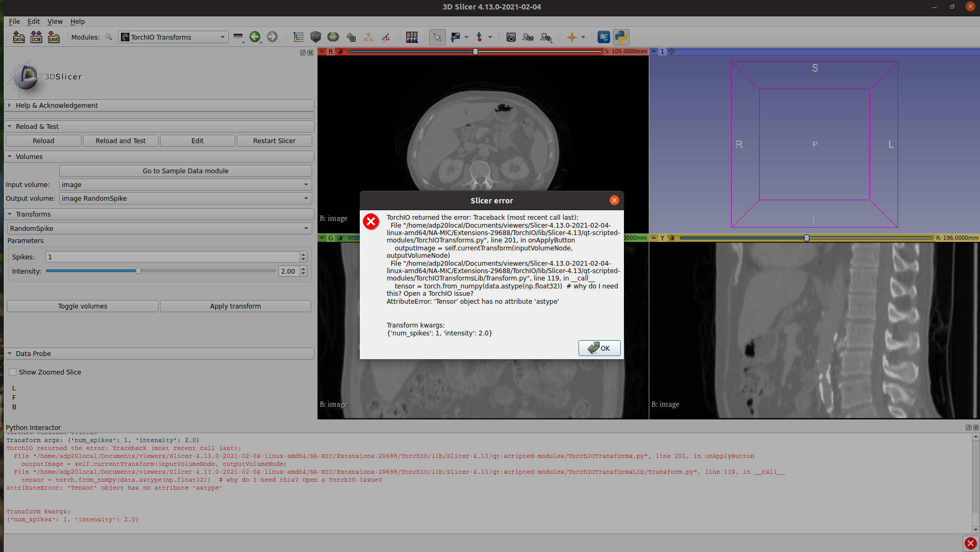980x552 pixels.
Task: Open the RandomSpike transform dropdown
Action: pos(159,228)
